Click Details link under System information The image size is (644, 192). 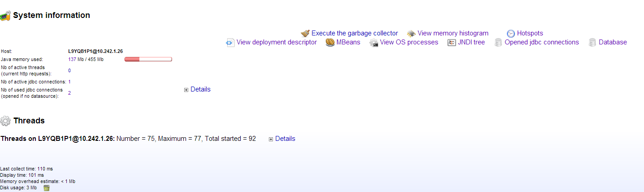tap(200, 89)
